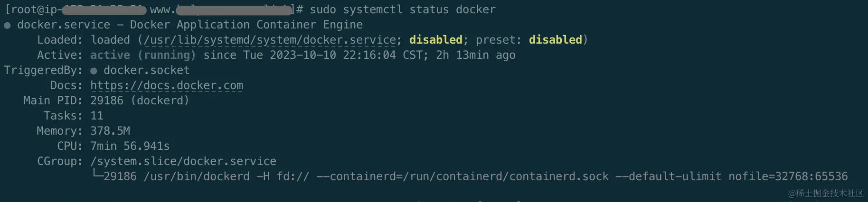868x202 pixels.
Task: Click the --default-ulimit nofile=32768:65536 argument
Action: point(731,176)
